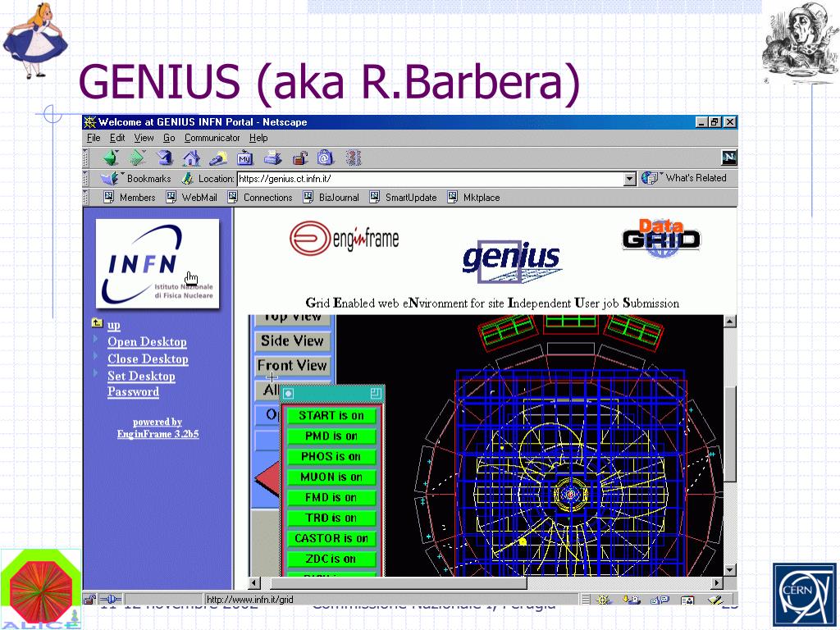The width and height of the screenshot is (840, 630).
Task: Toggle the PMD is on button
Action: [x=331, y=436]
